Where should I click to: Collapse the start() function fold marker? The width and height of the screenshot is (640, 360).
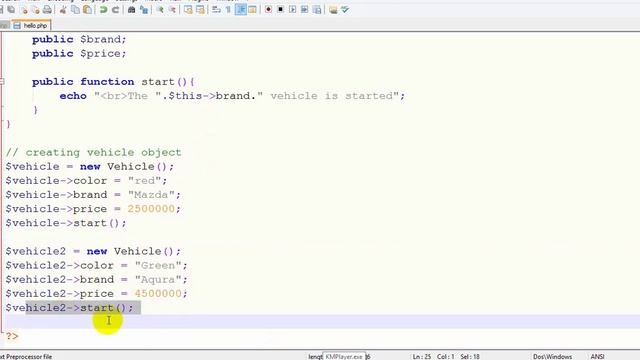(x=2, y=82)
